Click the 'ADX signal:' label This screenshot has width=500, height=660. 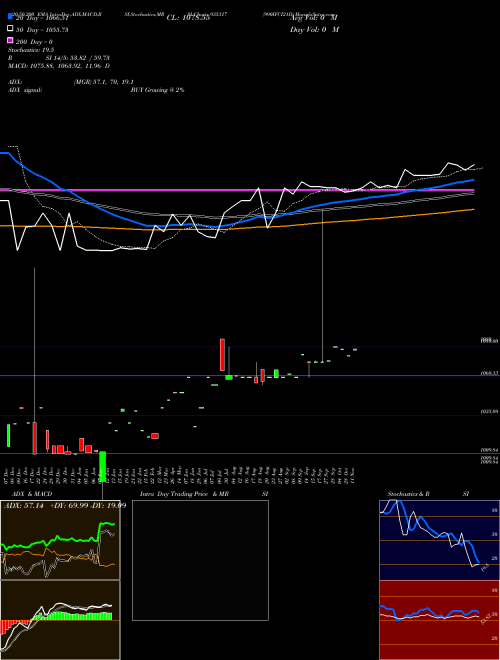tap(25, 90)
